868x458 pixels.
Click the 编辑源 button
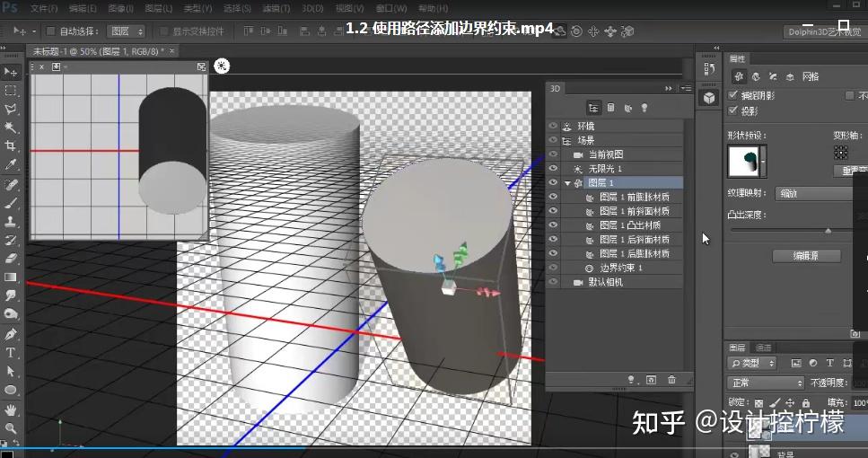[x=807, y=256]
